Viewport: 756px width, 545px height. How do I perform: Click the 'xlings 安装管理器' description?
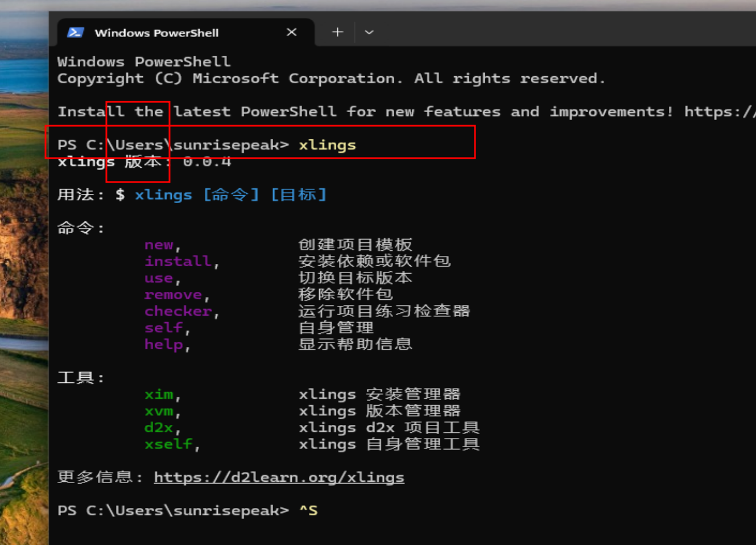point(379,394)
